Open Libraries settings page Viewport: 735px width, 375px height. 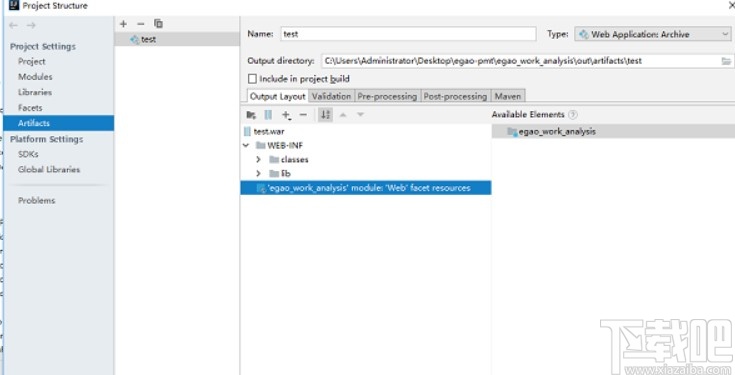35,92
